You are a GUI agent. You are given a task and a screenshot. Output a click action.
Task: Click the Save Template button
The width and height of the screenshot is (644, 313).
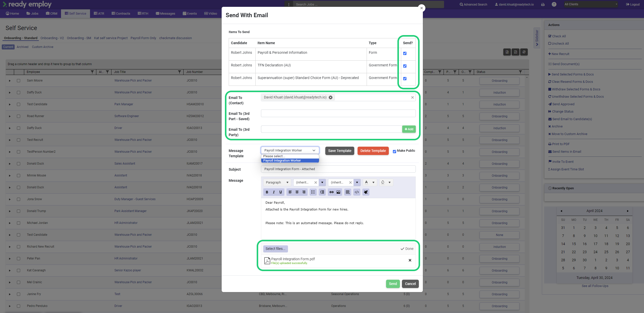(x=340, y=151)
